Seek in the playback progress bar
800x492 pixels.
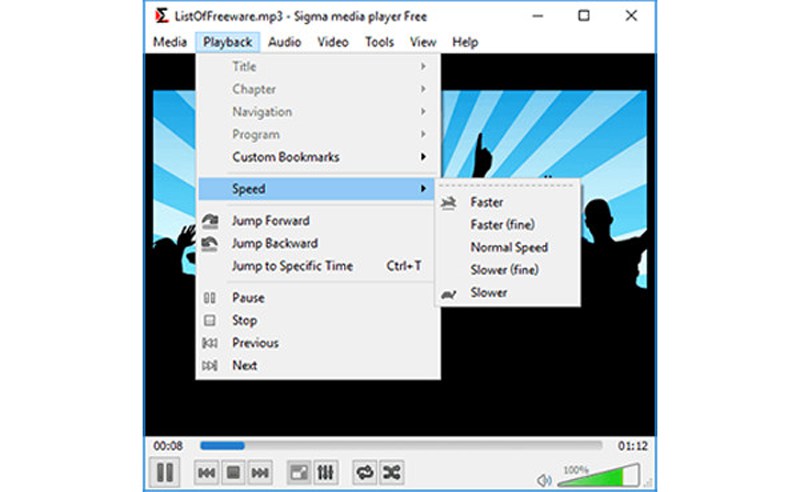401,446
